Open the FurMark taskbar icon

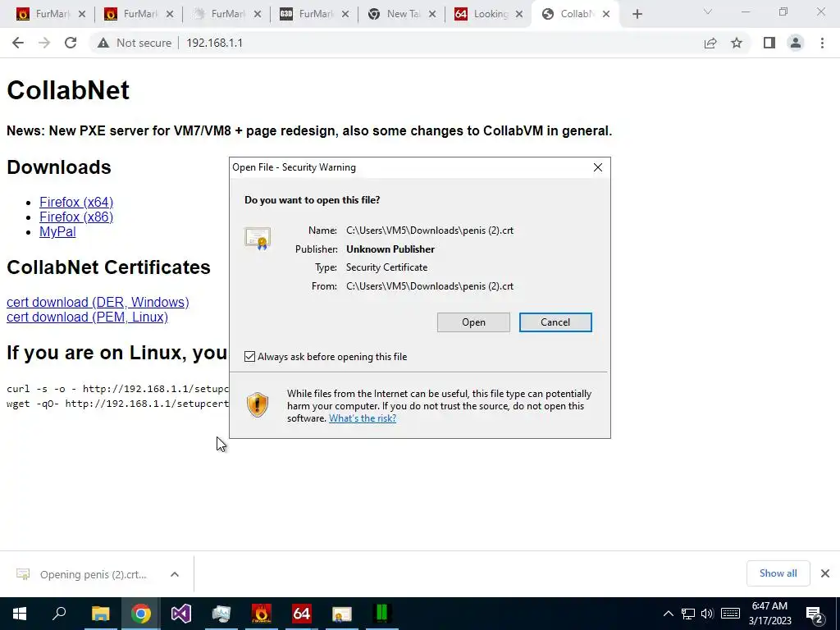[x=262, y=614]
